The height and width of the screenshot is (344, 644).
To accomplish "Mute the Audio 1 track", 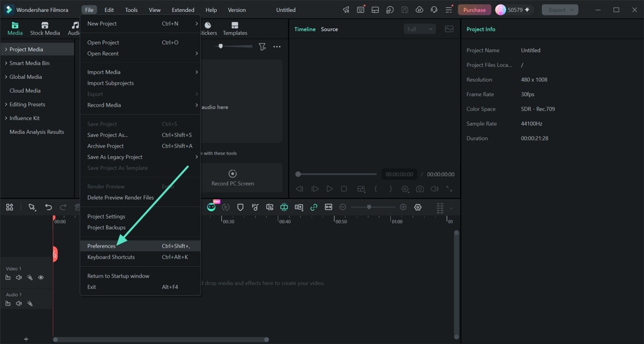I will point(19,303).
